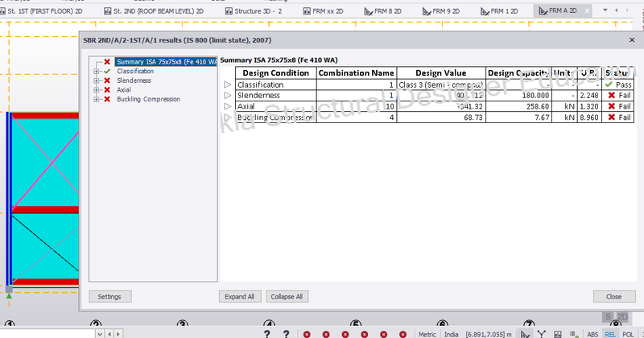Expand the Buckling Compression table row triangle
This screenshot has width=644, height=338.
228,117
